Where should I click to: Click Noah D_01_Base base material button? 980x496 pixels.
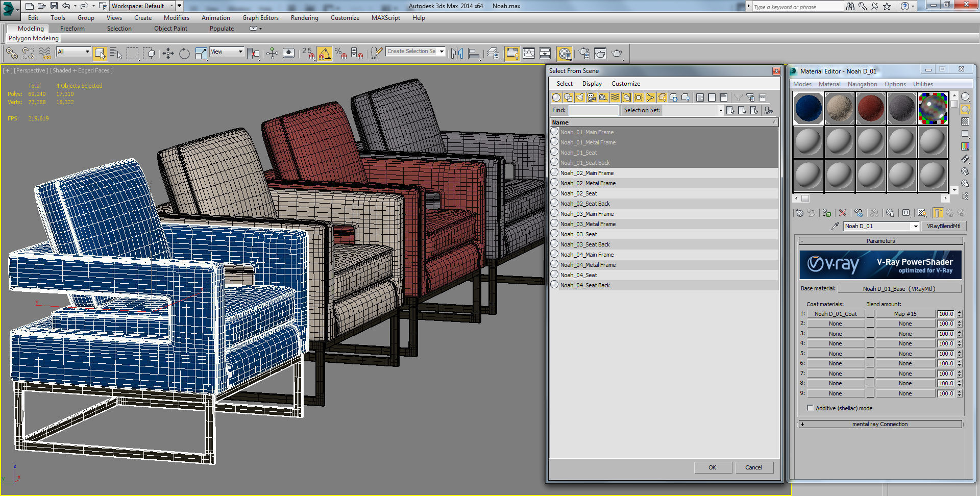[899, 289]
